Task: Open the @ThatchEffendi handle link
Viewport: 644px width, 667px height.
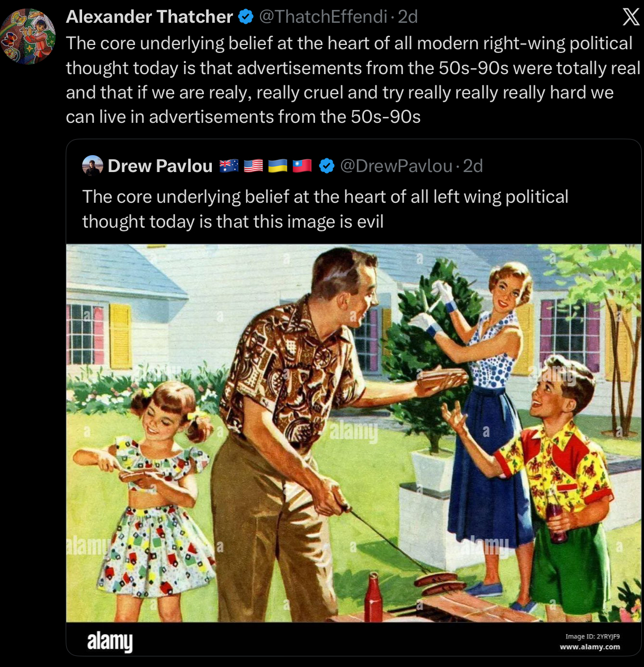Action: [323, 17]
